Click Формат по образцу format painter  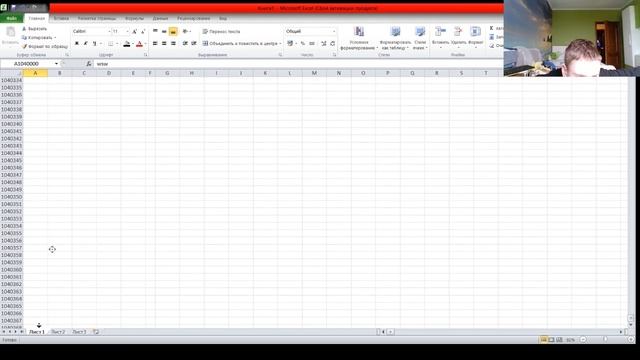click(x=45, y=47)
